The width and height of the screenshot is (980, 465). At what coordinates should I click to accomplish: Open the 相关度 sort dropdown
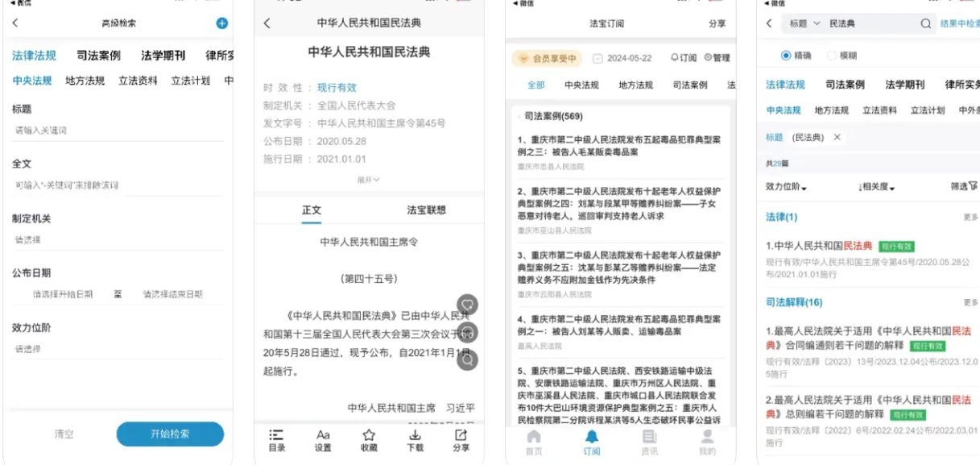click(876, 187)
